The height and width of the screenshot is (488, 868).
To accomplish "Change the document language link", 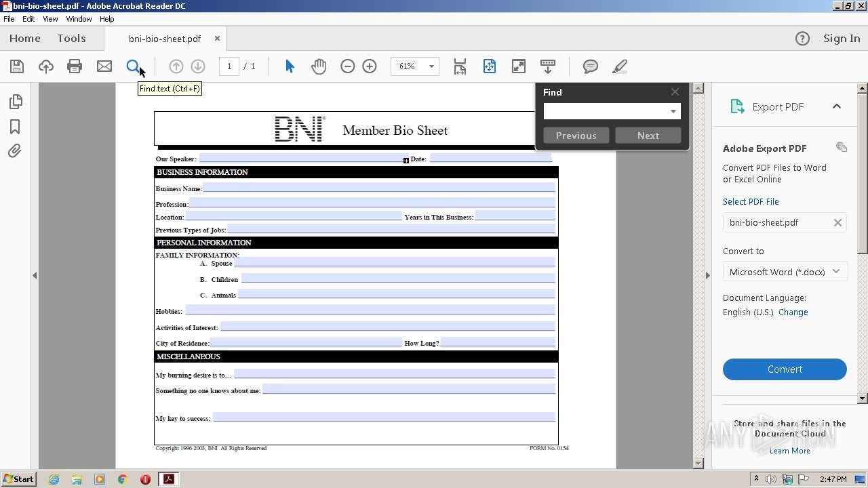I will 793,312.
